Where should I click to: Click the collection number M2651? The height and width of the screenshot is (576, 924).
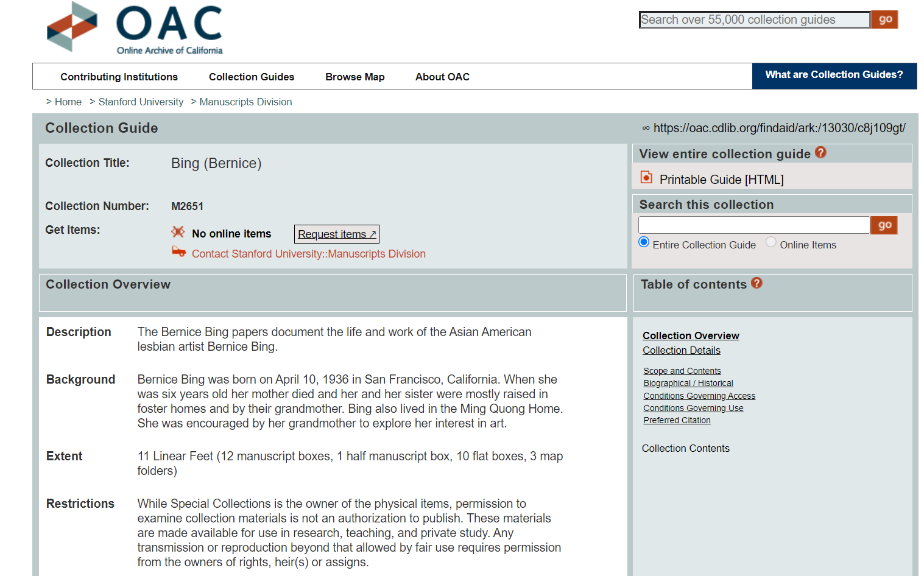click(x=187, y=206)
